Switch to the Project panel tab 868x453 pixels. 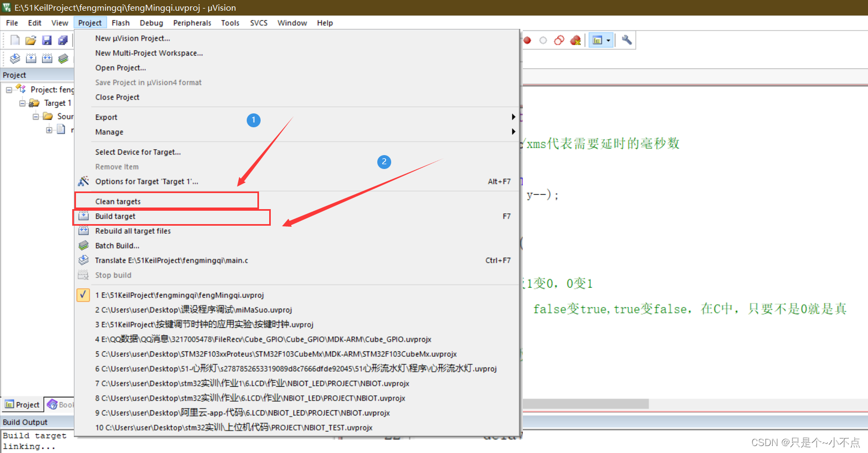coord(22,405)
